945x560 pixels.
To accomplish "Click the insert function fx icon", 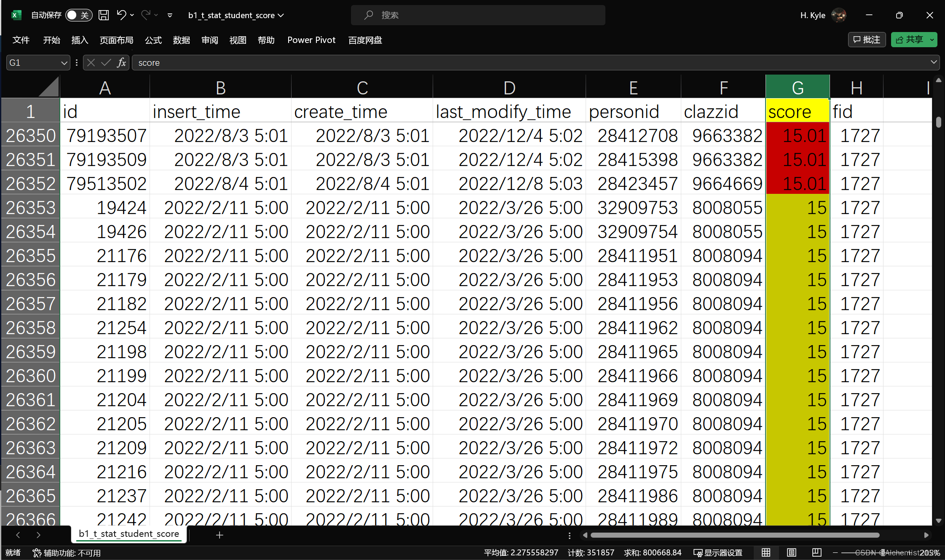I will (121, 63).
